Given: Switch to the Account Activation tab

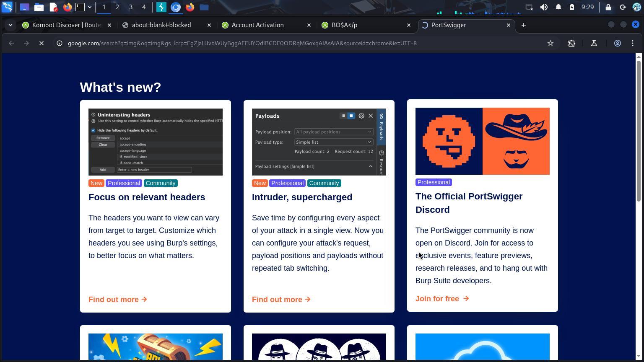Looking at the screenshot, I should tap(266, 25).
